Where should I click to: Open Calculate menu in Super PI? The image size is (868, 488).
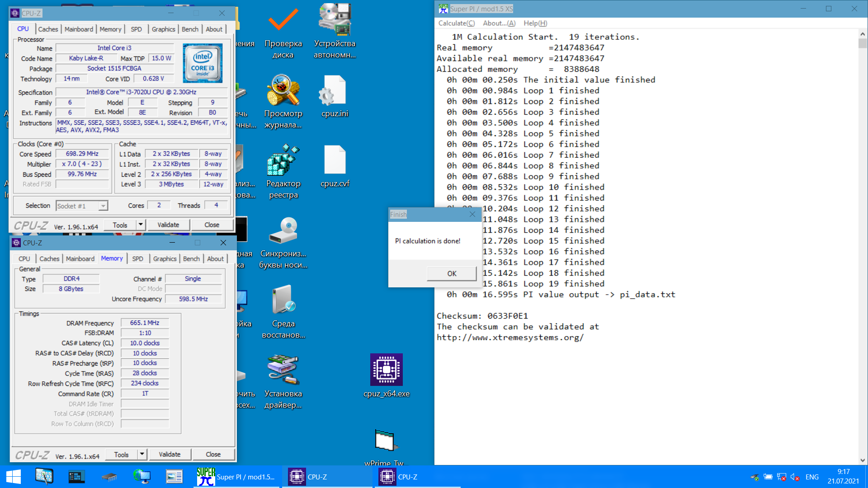pos(457,23)
